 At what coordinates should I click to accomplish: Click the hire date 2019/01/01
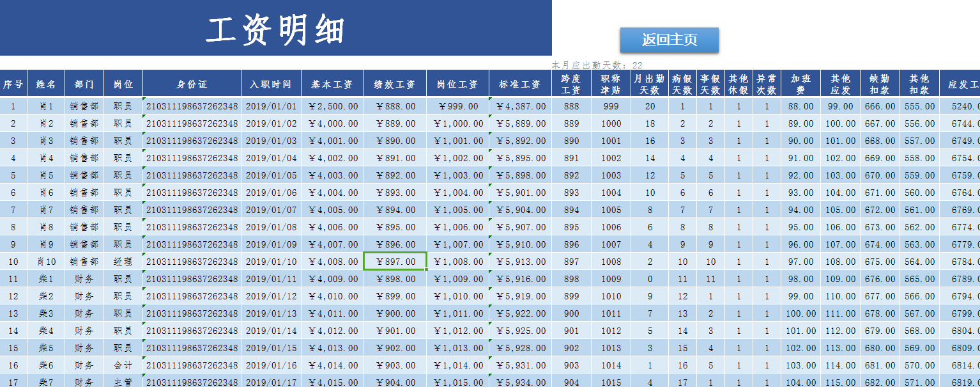pyautogui.click(x=272, y=106)
